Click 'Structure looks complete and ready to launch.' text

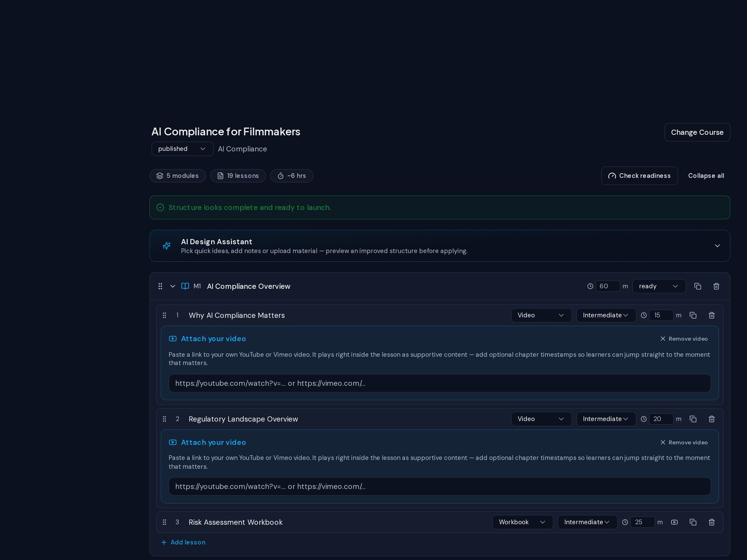250,207
